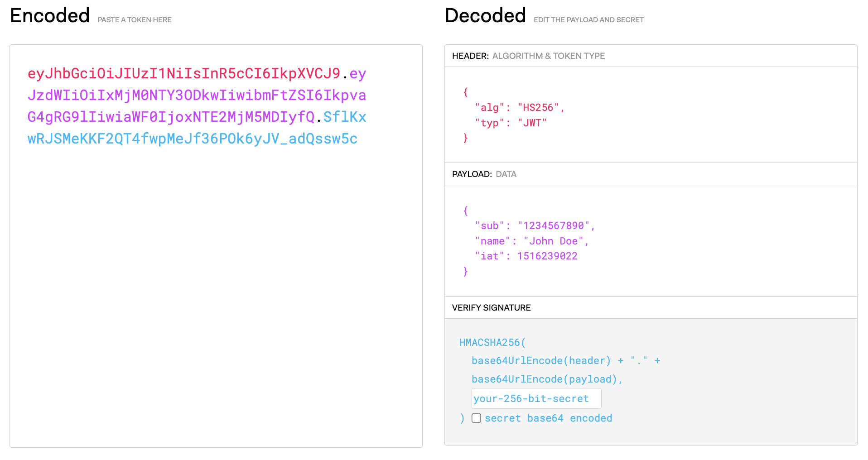Click the blue 'SflKx' signature fragment
Viewport: 868px width, 460px height.
click(345, 117)
